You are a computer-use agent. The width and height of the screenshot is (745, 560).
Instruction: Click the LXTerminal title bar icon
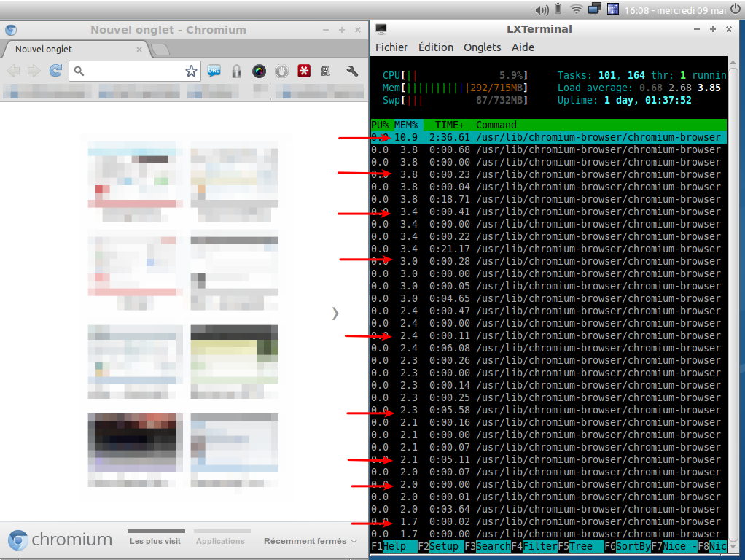point(381,29)
